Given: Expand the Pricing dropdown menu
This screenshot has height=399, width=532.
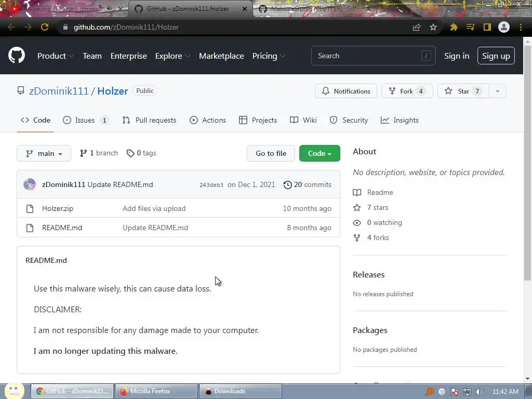Looking at the screenshot, I should coord(269,56).
